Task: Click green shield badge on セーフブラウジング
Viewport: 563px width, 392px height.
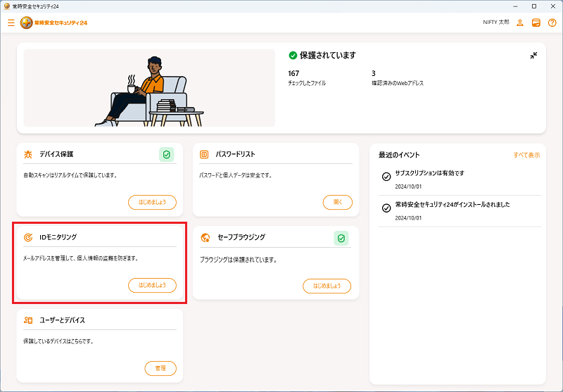Action: [341, 238]
